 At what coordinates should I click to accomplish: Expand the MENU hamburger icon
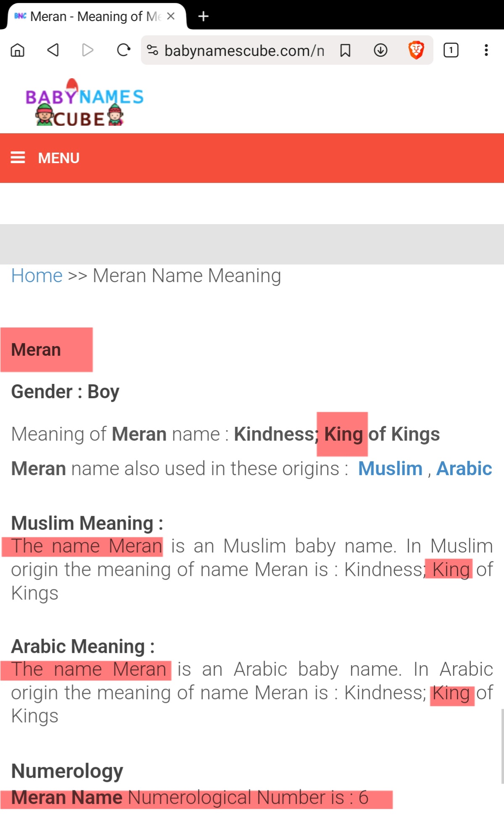[18, 158]
